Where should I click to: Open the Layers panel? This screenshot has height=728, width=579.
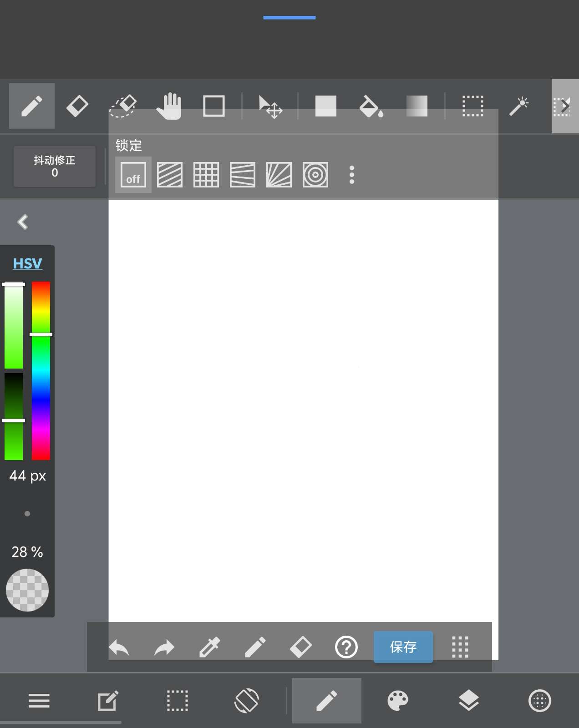point(468,701)
